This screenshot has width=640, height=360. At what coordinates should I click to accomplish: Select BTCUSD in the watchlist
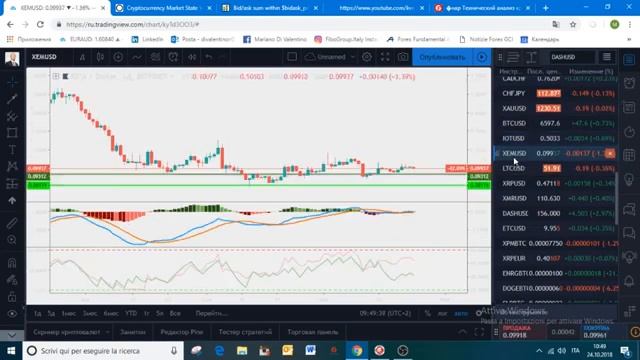[557, 123]
